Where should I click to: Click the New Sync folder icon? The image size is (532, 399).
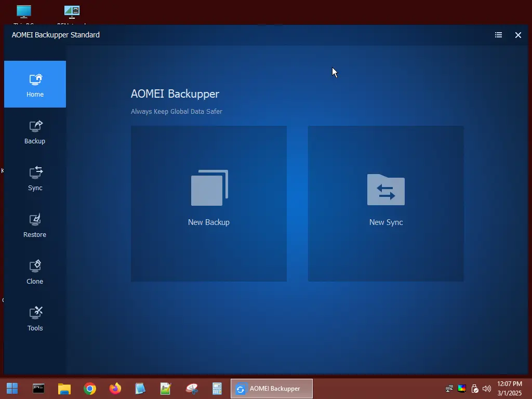pyautogui.click(x=386, y=189)
